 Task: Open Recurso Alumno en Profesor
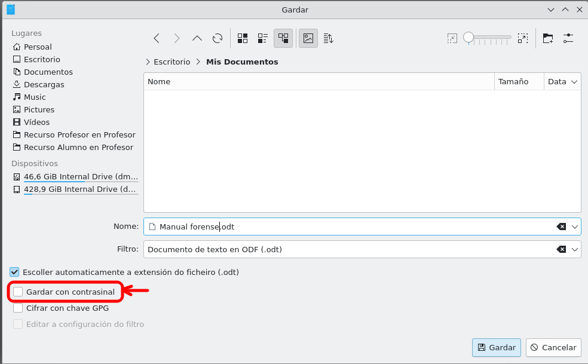coord(73,148)
